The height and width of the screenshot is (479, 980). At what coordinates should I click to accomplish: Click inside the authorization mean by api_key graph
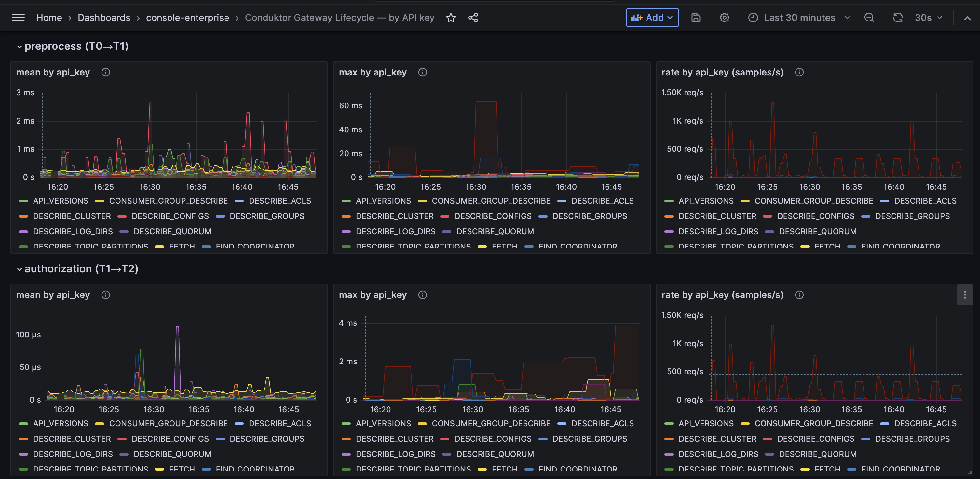182,358
